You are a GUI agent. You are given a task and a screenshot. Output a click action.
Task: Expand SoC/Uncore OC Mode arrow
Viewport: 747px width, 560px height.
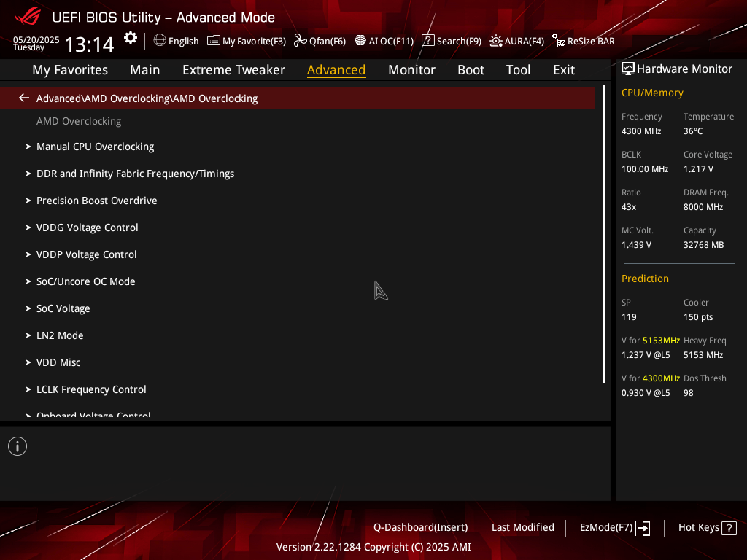coord(28,281)
